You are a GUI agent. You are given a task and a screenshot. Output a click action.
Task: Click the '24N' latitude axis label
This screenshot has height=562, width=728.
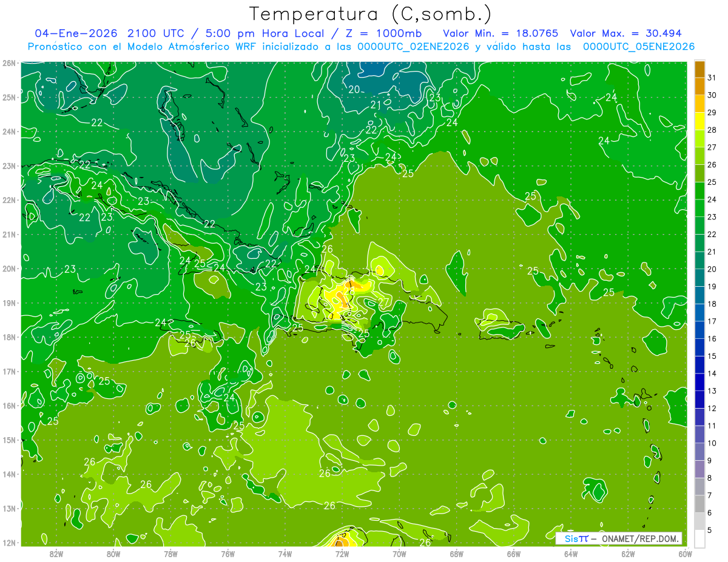[x=8, y=132]
